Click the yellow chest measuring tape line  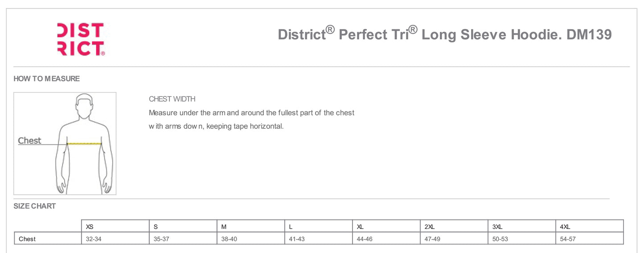pyautogui.click(x=84, y=143)
